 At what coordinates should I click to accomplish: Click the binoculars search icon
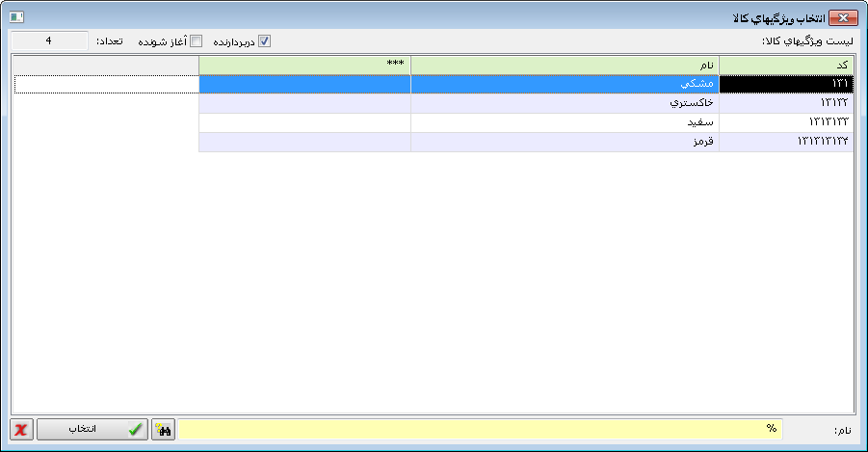pyautogui.click(x=164, y=430)
